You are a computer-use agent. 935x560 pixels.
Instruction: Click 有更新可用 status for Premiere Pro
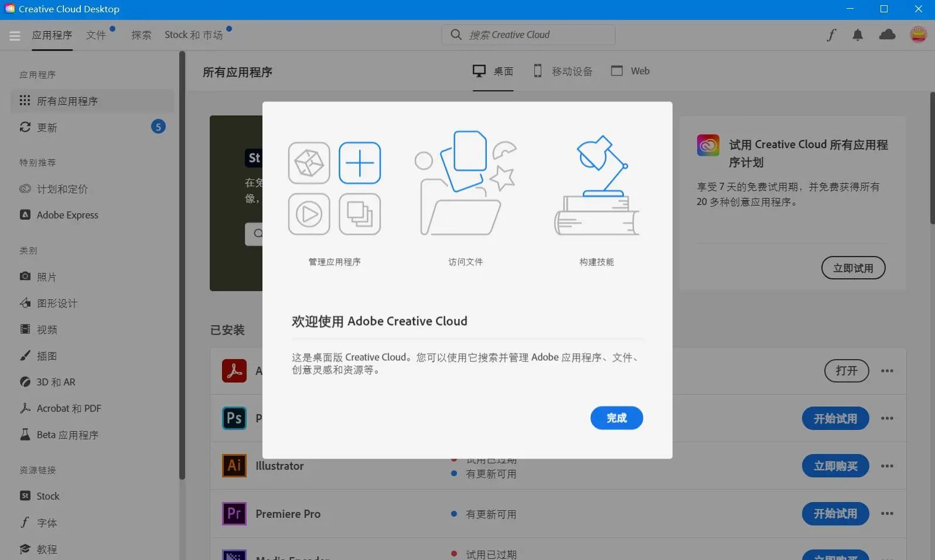pyautogui.click(x=491, y=514)
